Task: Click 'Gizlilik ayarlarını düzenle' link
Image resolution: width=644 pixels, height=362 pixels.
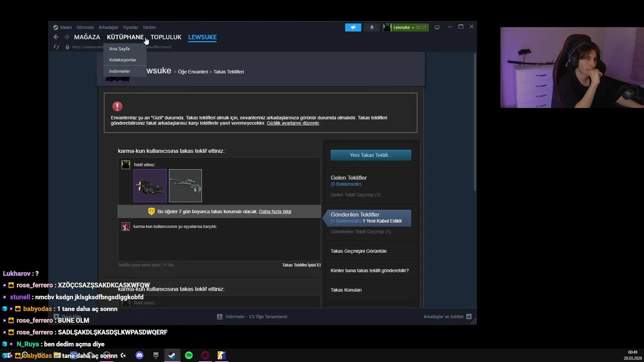Action: 293,123
